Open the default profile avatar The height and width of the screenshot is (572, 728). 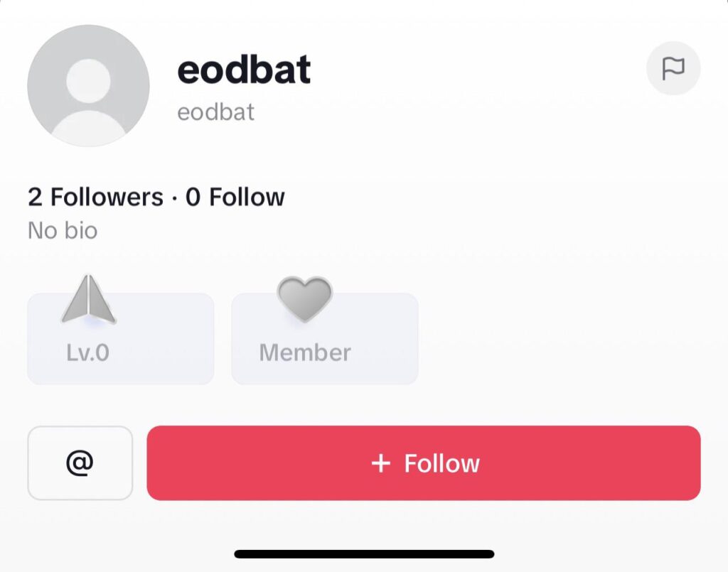point(88,85)
